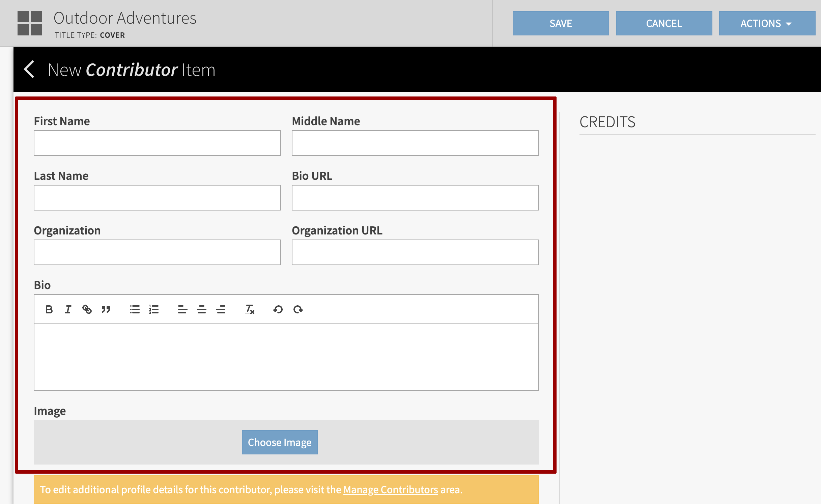Viewport: 821px width, 504px height.
Task: Center align the Bio text
Action: tap(201, 309)
